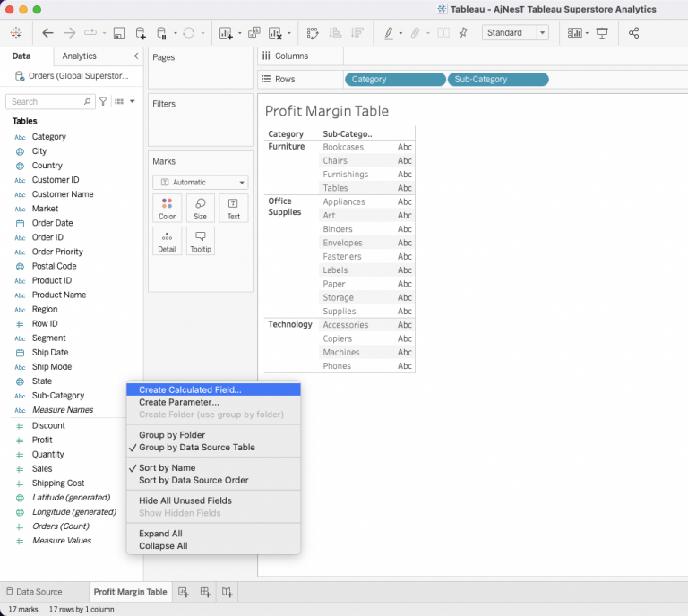688x616 pixels.
Task: Open the Data Source tab
Action: (x=39, y=592)
